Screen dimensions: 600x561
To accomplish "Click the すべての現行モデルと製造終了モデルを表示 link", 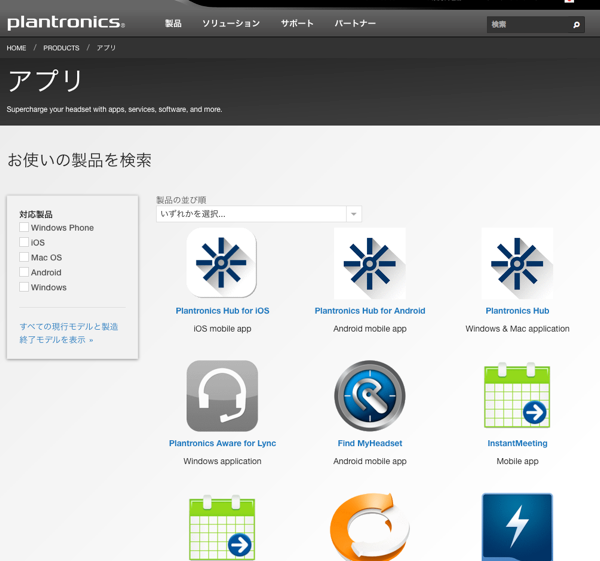I will pos(69,333).
